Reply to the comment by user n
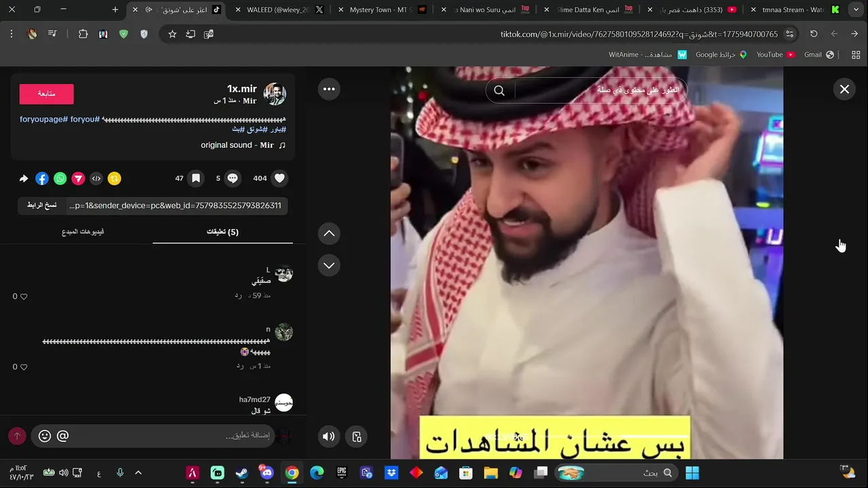This screenshot has height=488, width=868. (240, 366)
